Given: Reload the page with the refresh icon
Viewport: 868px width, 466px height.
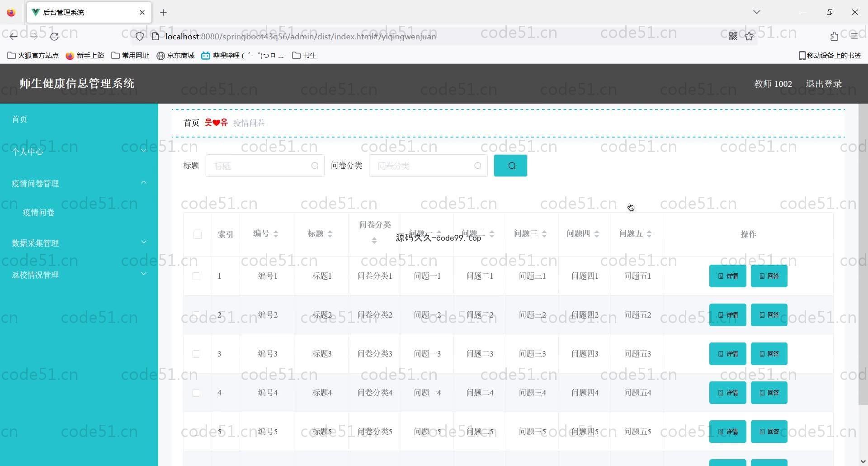Looking at the screenshot, I should pos(54,36).
